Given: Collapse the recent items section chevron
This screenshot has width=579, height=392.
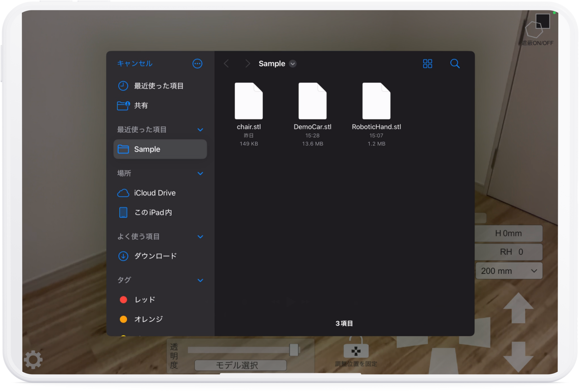Looking at the screenshot, I should (200, 130).
